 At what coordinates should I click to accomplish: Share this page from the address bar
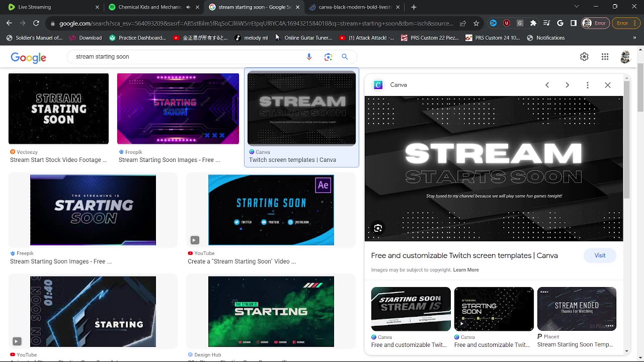click(x=462, y=23)
